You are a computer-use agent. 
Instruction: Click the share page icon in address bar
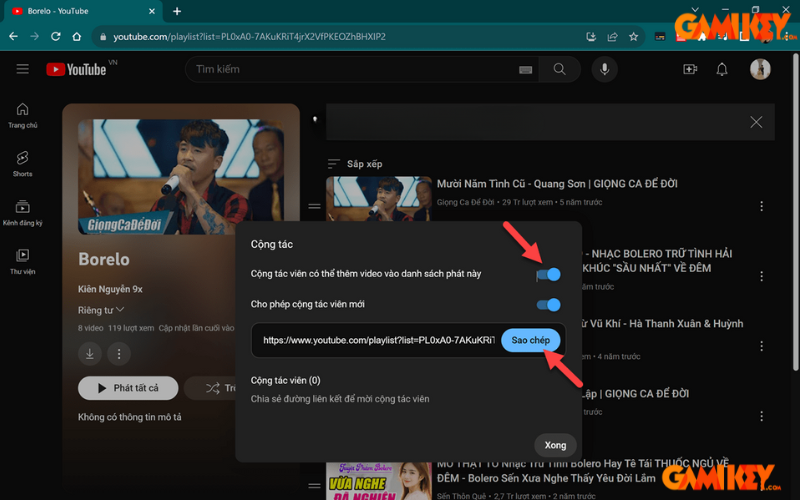tap(612, 37)
